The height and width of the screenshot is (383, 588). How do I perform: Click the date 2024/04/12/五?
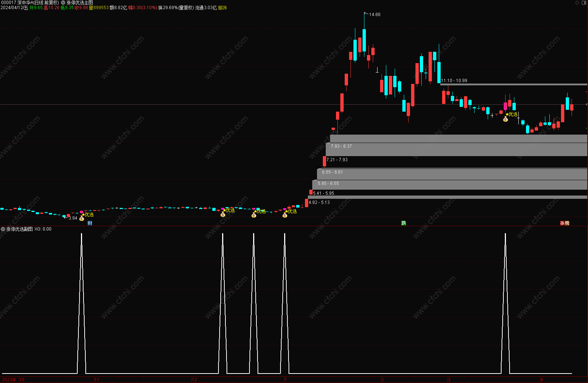[14, 8]
